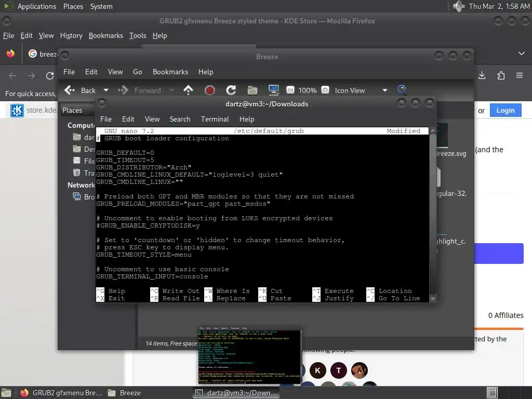532x399 pixels.
Task: Open the Search menu in terminal
Action: 180,119
